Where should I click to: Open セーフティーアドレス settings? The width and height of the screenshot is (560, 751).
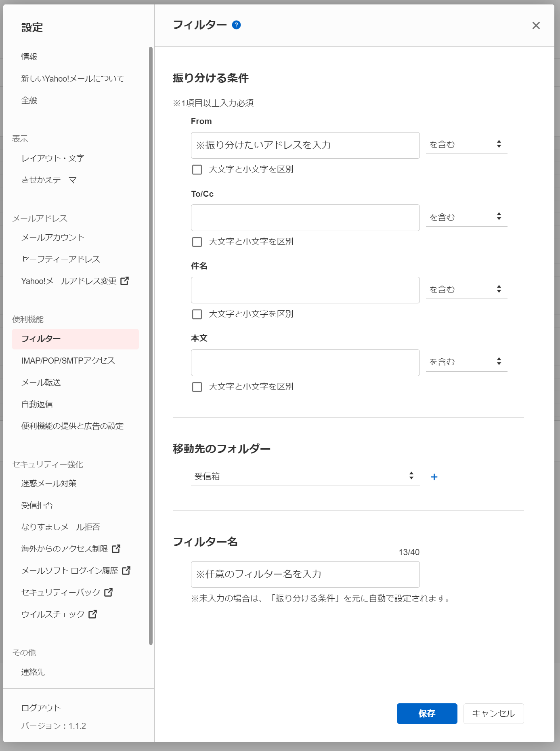(61, 259)
